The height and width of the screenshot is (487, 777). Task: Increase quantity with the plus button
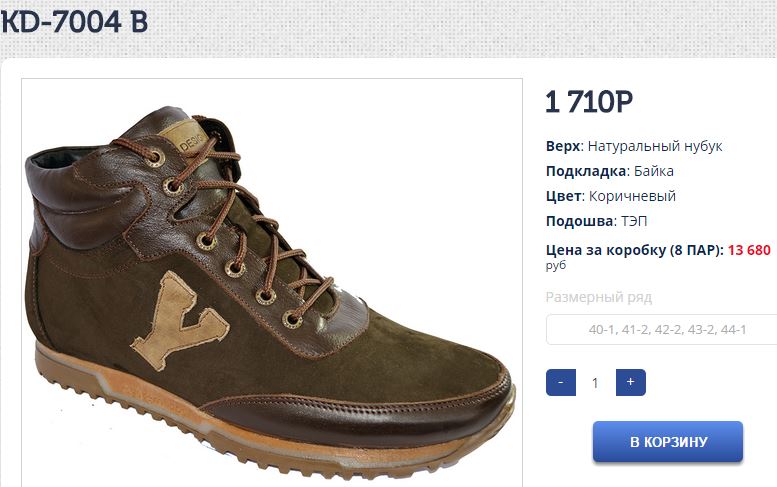tap(630, 382)
